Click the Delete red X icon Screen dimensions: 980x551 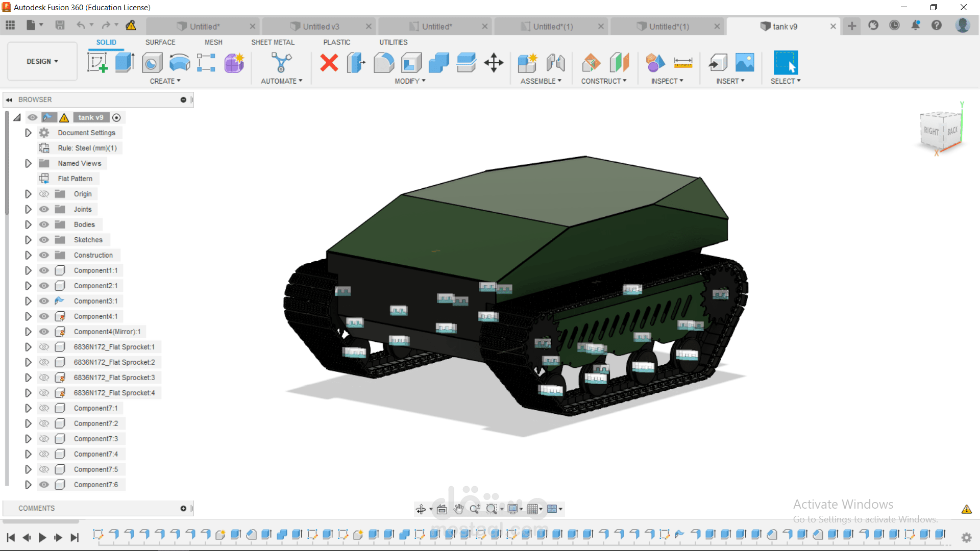[329, 63]
